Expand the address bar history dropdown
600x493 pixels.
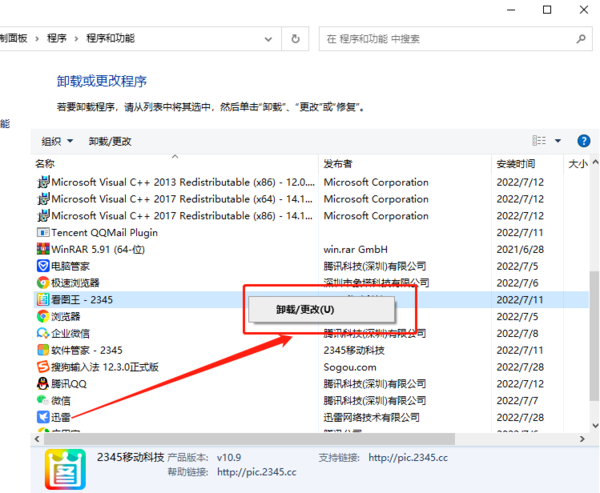pyautogui.click(x=268, y=39)
